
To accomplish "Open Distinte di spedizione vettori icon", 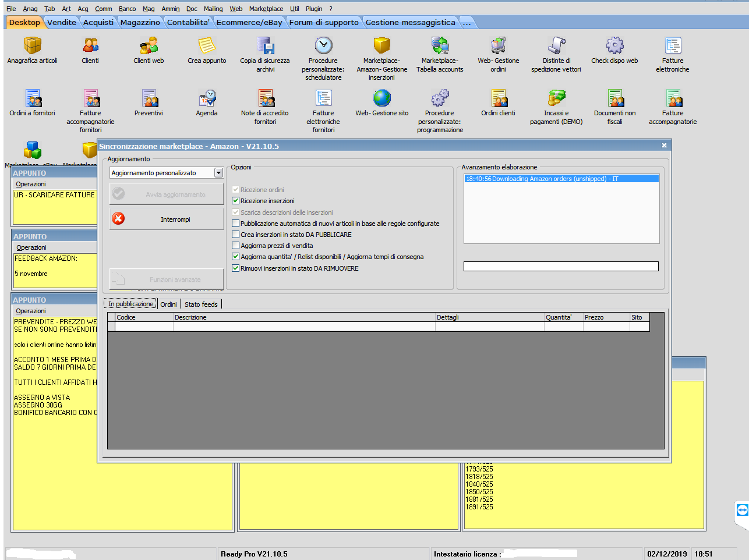I will 556,45.
